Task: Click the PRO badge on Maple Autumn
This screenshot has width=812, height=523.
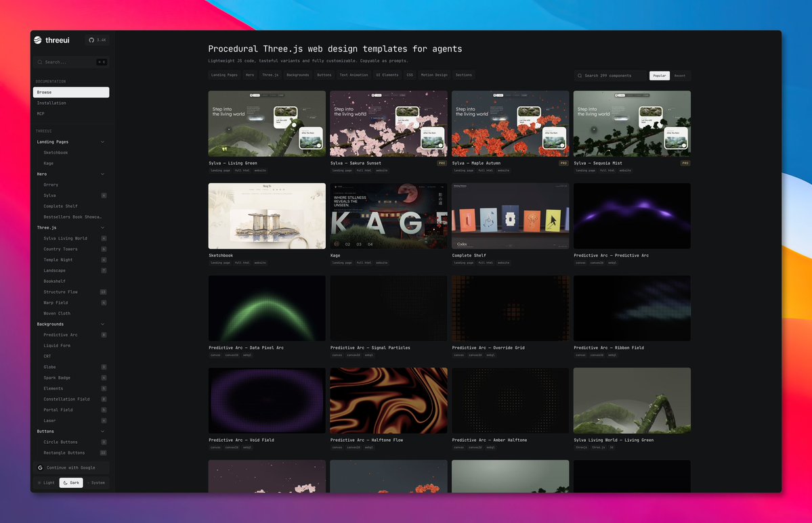Action: click(x=563, y=163)
